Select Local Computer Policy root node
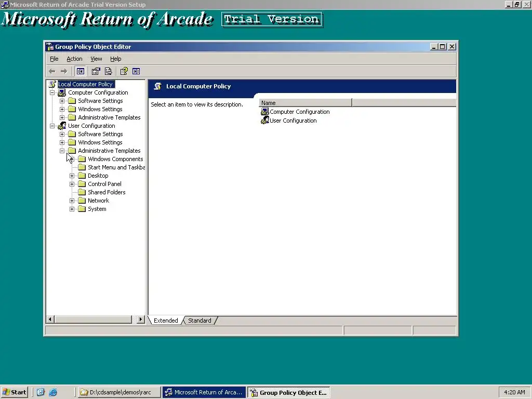This screenshot has height=399, width=532. (86, 84)
